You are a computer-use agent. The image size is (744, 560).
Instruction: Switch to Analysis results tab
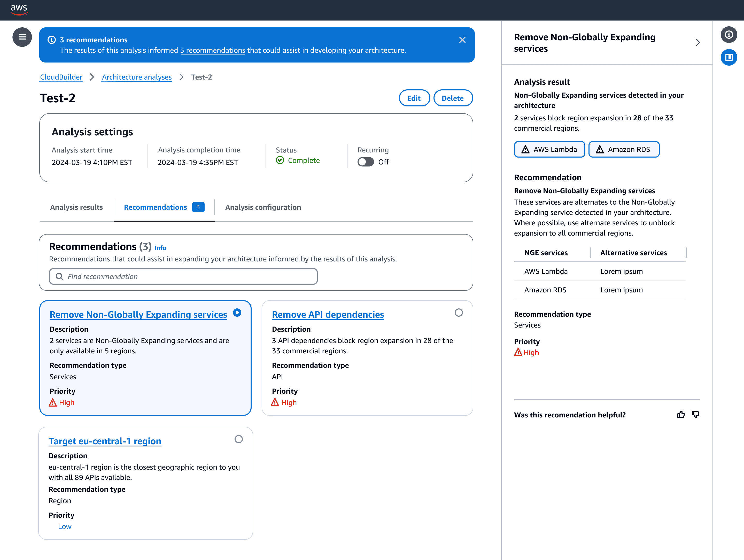click(76, 207)
